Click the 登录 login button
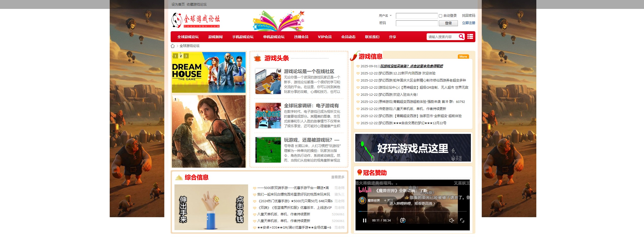Viewport: 644px width, 237px height. pos(448,23)
